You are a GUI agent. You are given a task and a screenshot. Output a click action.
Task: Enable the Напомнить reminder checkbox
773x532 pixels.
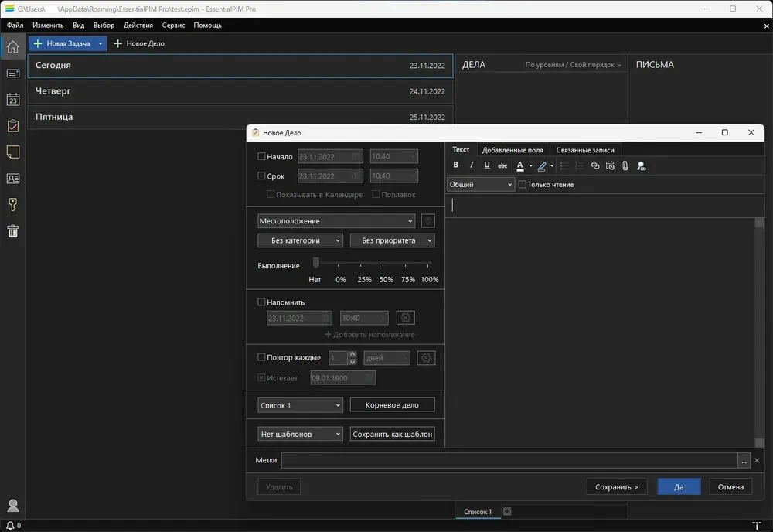[x=261, y=302]
